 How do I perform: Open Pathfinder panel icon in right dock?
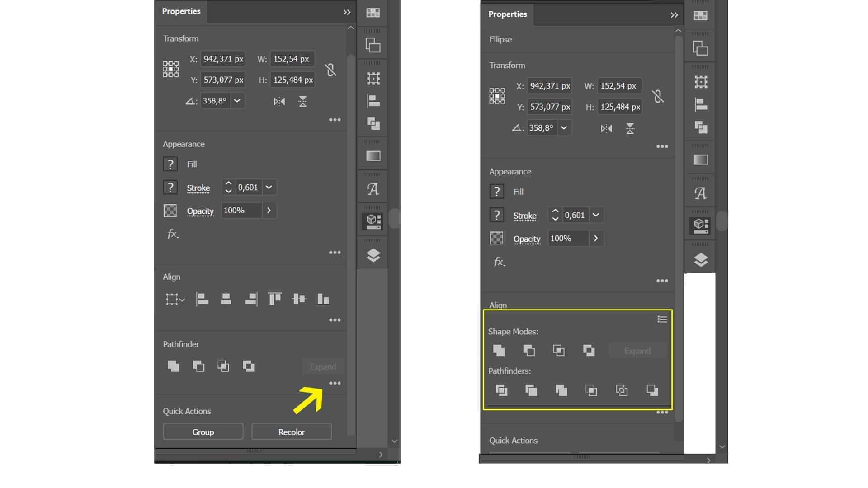pos(701,127)
